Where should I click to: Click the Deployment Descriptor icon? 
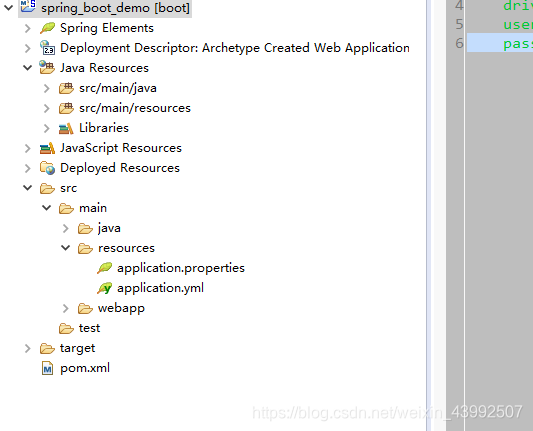pyautogui.click(x=47, y=48)
